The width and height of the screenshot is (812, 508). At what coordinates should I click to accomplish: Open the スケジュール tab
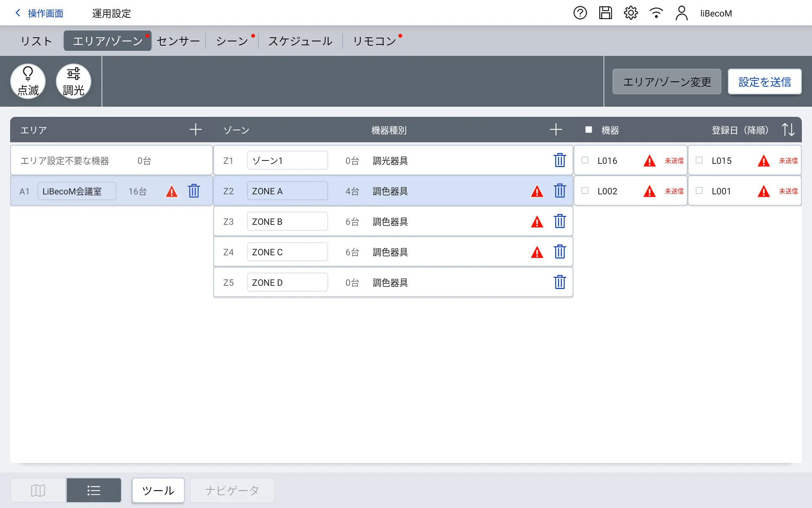(x=300, y=41)
